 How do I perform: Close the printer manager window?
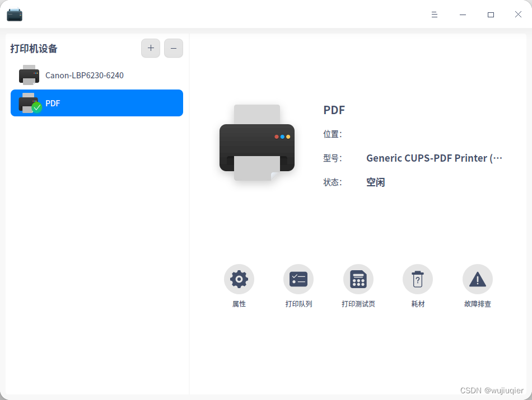tap(518, 14)
